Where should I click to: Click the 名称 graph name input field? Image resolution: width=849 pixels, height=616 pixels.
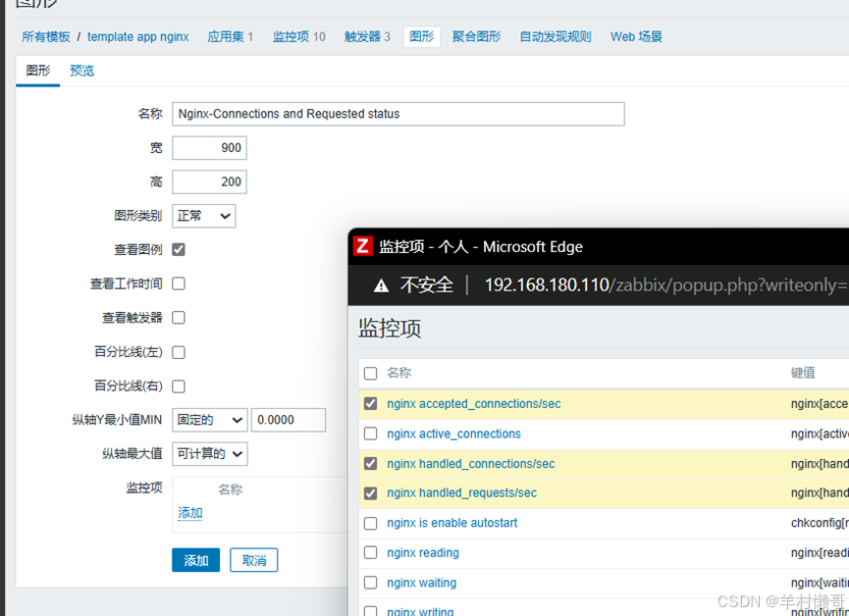pyautogui.click(x=398, y=114)
